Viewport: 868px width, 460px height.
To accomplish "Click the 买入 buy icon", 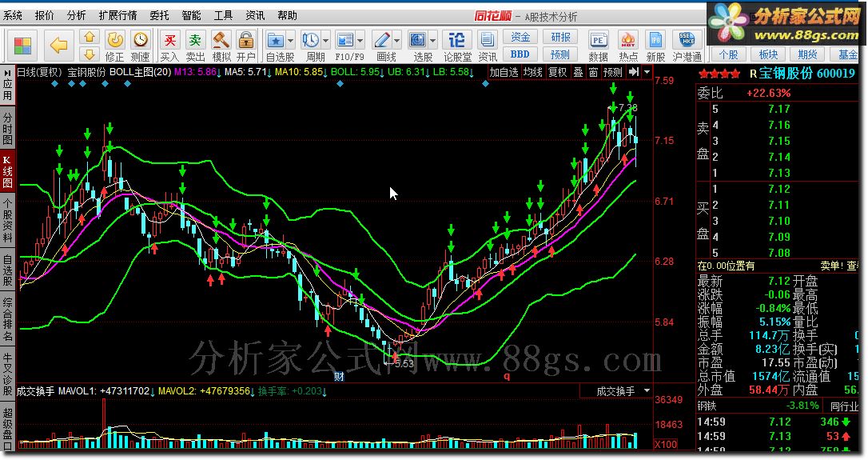I will 169,46.
